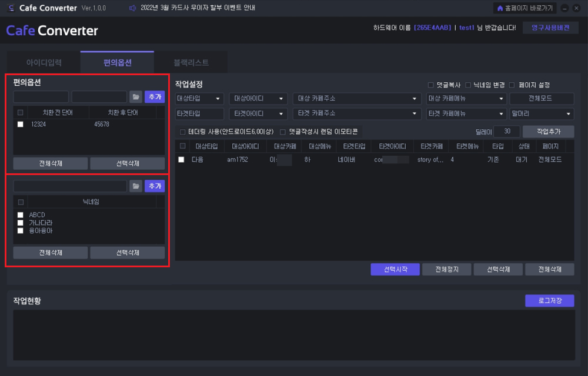Enable the 댓글복사 checkbox
588x376 pixels.
click(430, 85)
